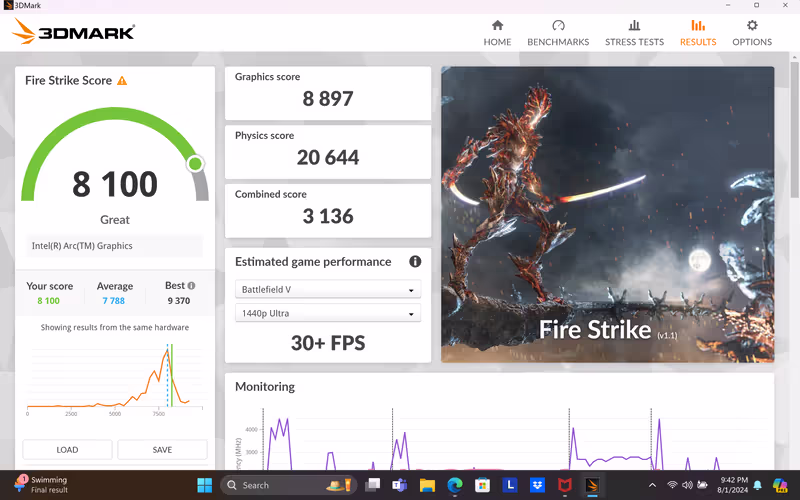Image resolution: width=800 pixels, height=500 pixels.
Task: Click the Options gear icon
Action: pos(752,26)
